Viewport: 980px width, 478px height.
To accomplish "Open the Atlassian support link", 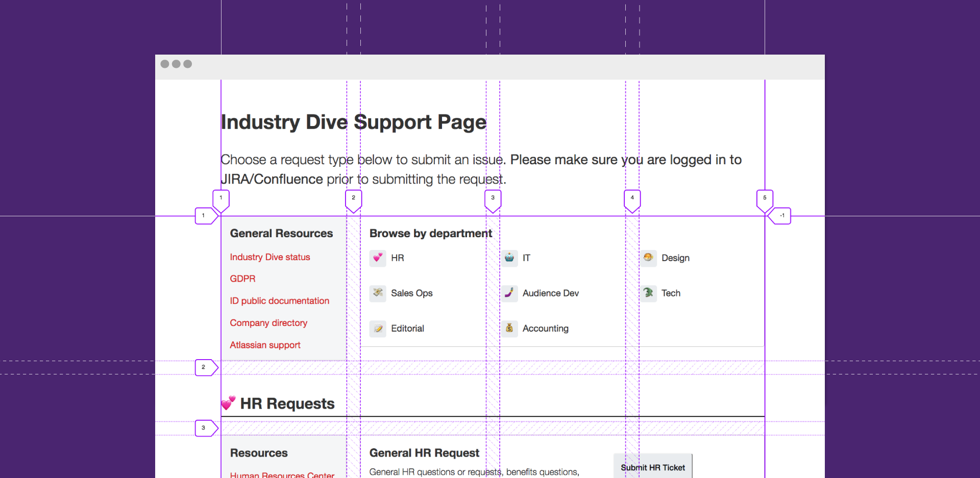I will point(265,345).
